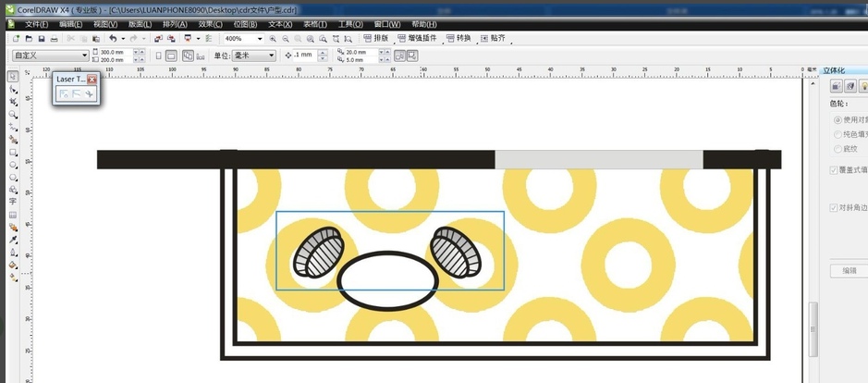Toggle the 覆盖式填充 checkbox
Image resolution: width=868 pixels, height=383 pixels.
pos(834,170)
